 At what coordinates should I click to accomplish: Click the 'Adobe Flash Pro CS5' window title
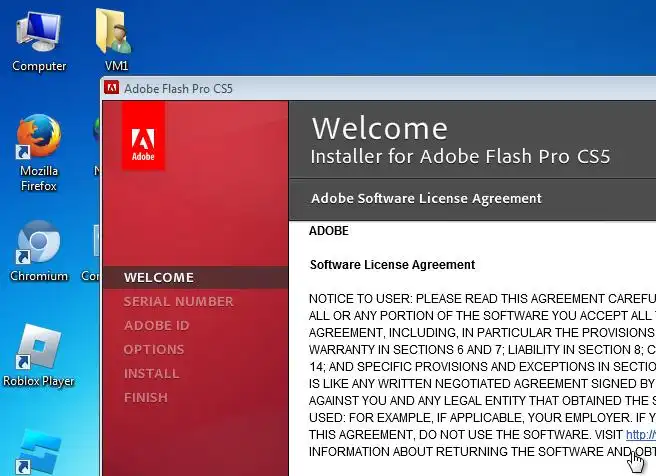[178, 89]
